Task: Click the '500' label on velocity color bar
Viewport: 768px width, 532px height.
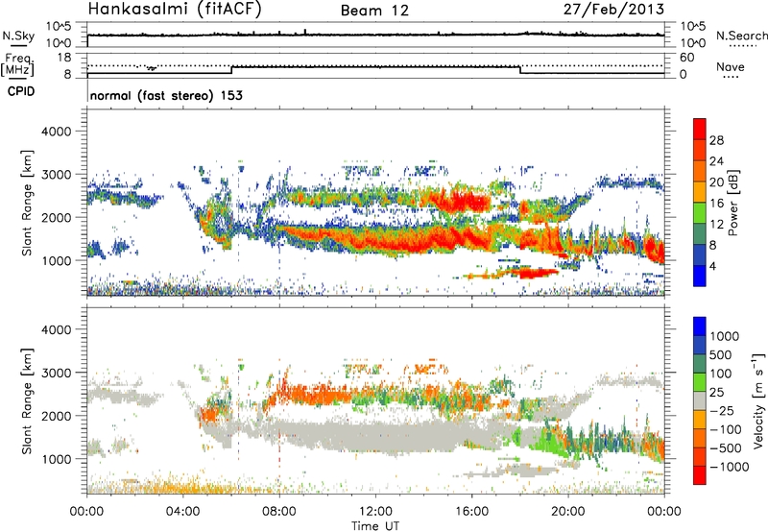Action: point(722,355)
